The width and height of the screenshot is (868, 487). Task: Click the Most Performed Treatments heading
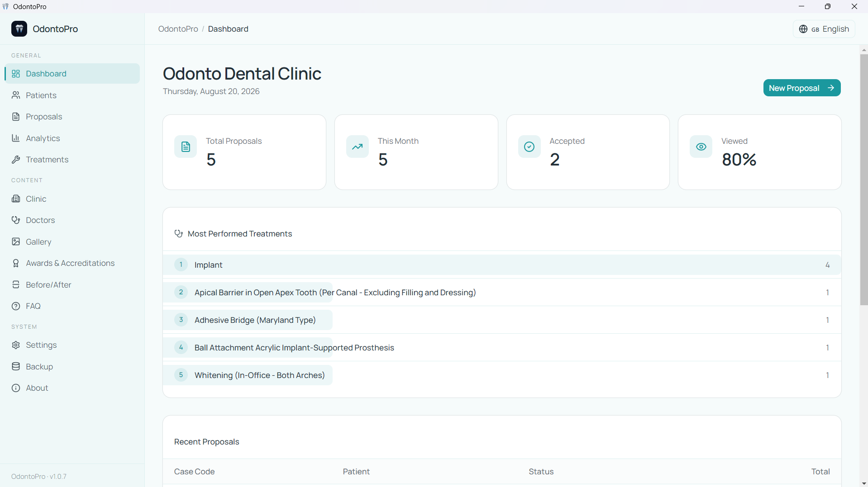point(240,234)
